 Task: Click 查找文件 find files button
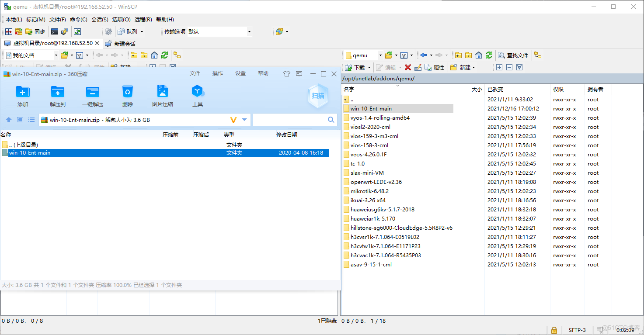point(514,55)
